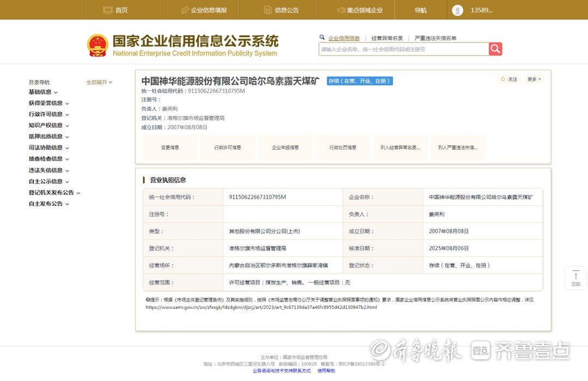Click the hint info icon before 提示
The width and height of the screenshot is (588, 381).
click(148, 299)
